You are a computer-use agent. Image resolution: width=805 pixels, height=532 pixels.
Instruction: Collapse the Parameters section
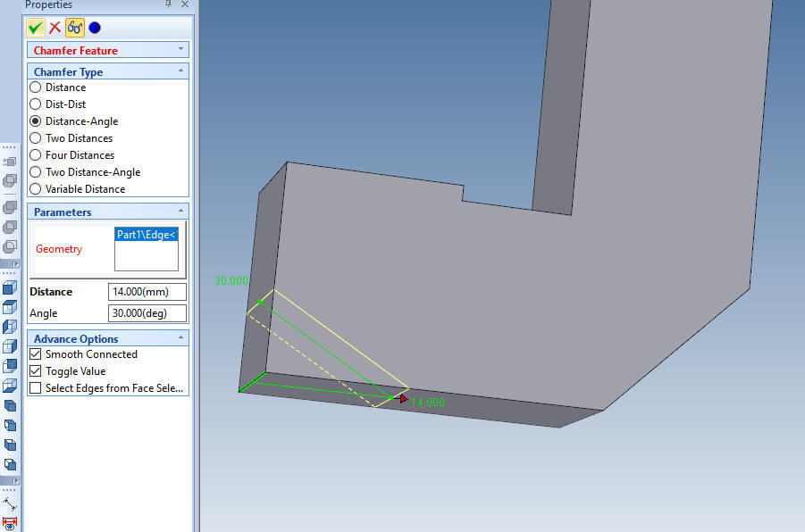[180, 211]
